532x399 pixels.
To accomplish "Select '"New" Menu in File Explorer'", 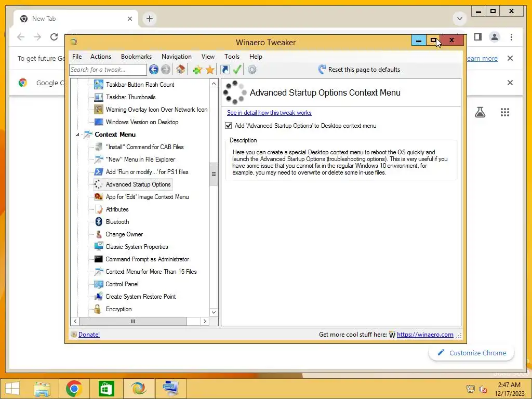I will click(x=140, y=159).
